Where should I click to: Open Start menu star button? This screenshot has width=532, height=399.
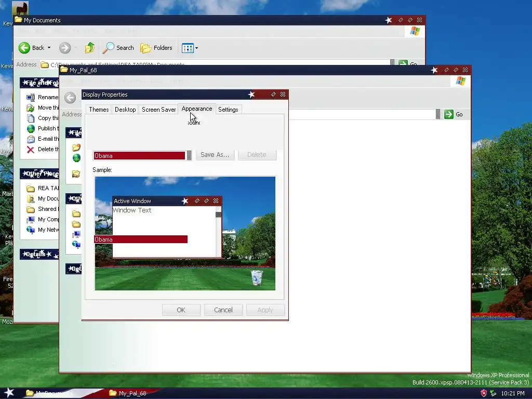9,393
